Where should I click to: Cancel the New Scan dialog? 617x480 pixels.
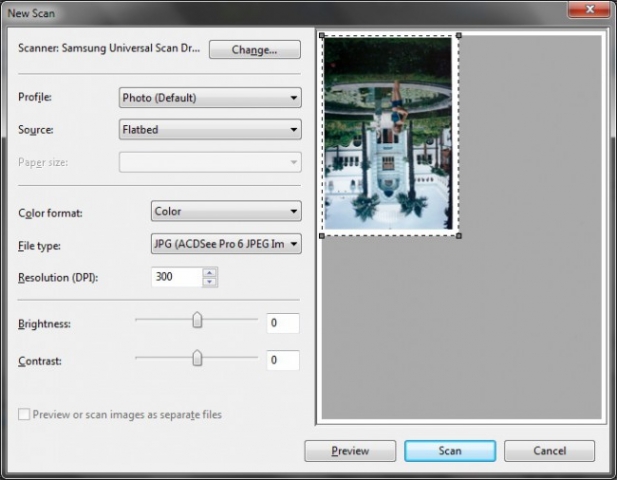pos(549,451)
